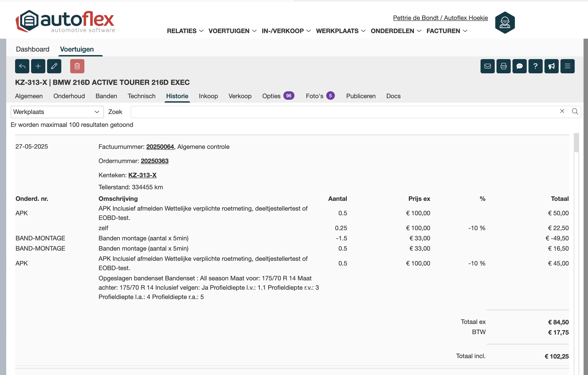Clear the search field with X
The height and width of the screenshot is (375, 588).
562,111
